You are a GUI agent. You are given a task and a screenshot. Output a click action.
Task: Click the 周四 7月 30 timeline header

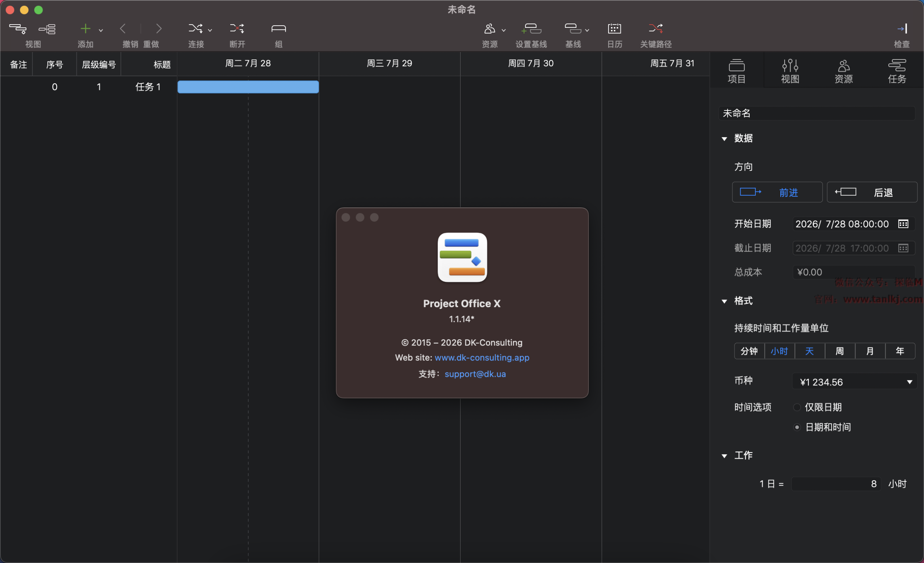point(531,64)
